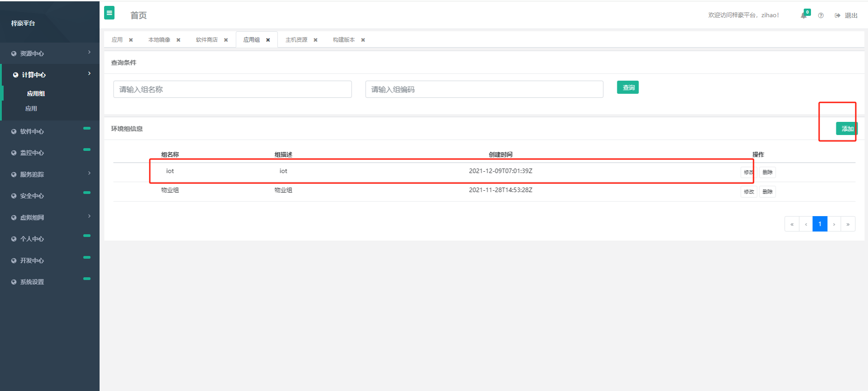Click the 查询 search button
This screenshot has width=868, height=391.
(x=628, y=87)
